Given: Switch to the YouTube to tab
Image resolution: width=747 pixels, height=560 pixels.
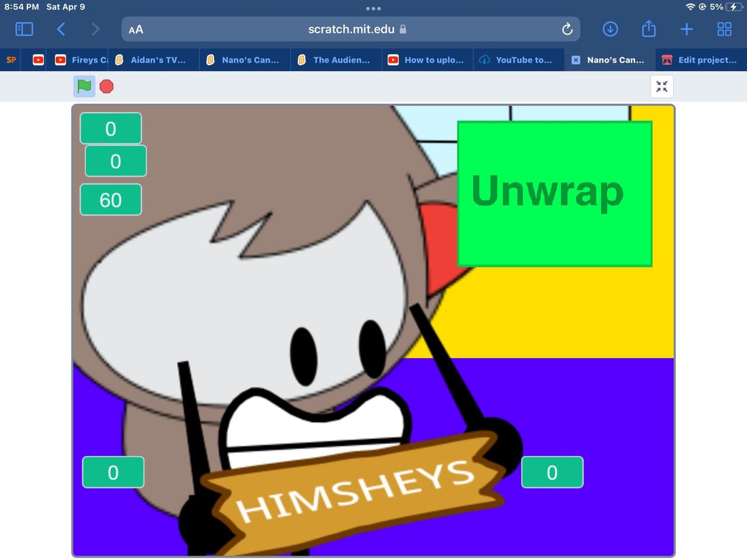Looking at the screenshot, I should tap(519, 60).
